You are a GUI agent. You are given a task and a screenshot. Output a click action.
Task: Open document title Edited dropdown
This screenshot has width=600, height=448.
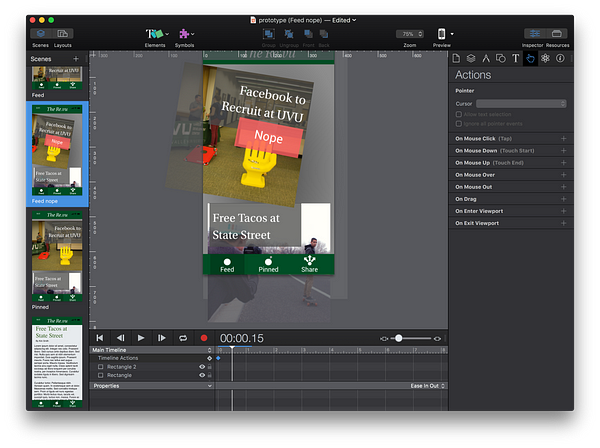[344, 20]
